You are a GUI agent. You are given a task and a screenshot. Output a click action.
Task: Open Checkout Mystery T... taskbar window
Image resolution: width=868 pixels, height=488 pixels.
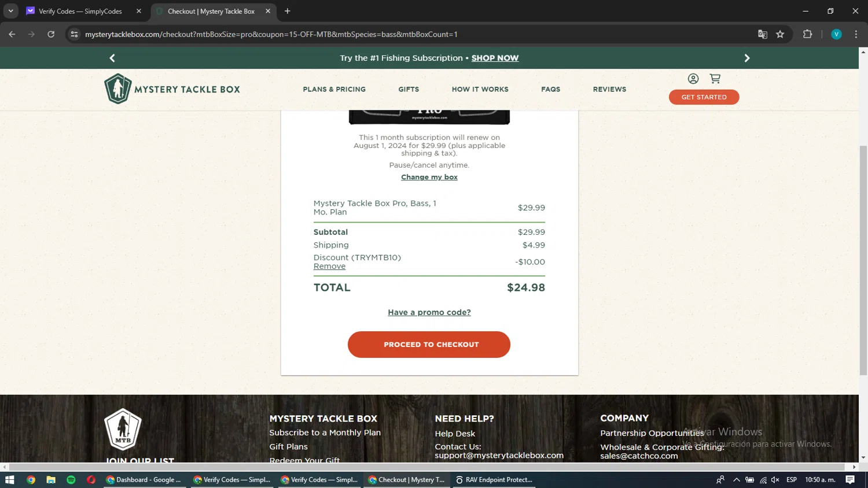(407, 480)
